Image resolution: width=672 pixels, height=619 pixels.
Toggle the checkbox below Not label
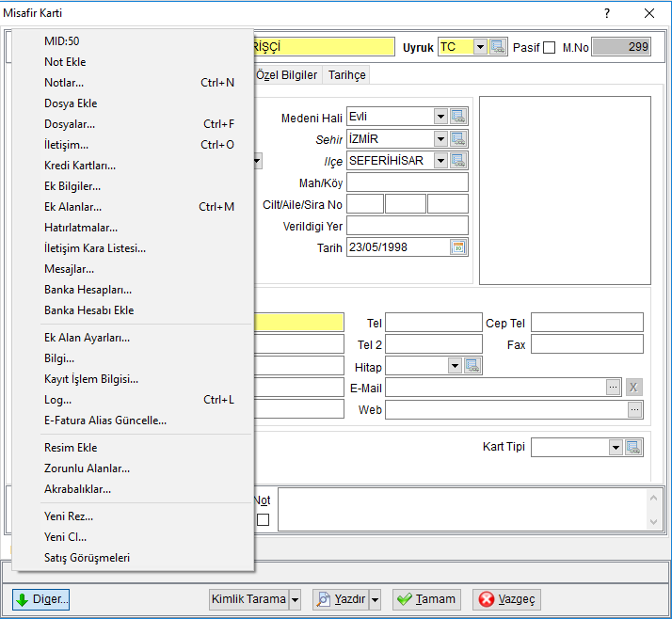[263, 519]
